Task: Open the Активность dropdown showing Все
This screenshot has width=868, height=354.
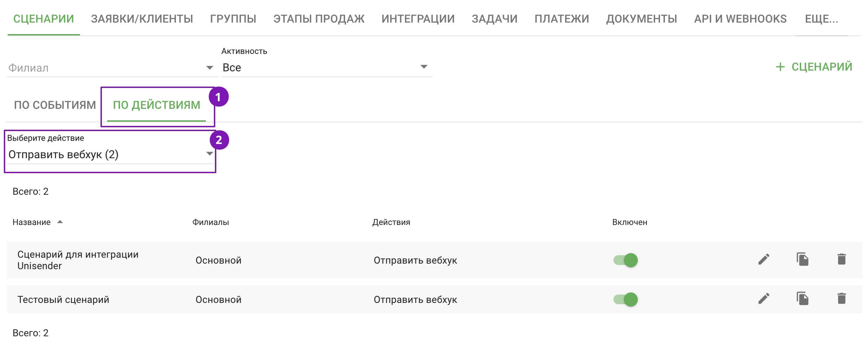Action: tap(327, 67)
